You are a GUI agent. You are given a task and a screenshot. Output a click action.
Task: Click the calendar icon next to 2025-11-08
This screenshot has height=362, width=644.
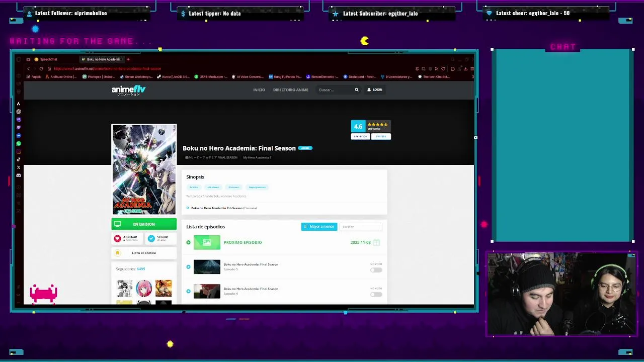tap(376, 242)
